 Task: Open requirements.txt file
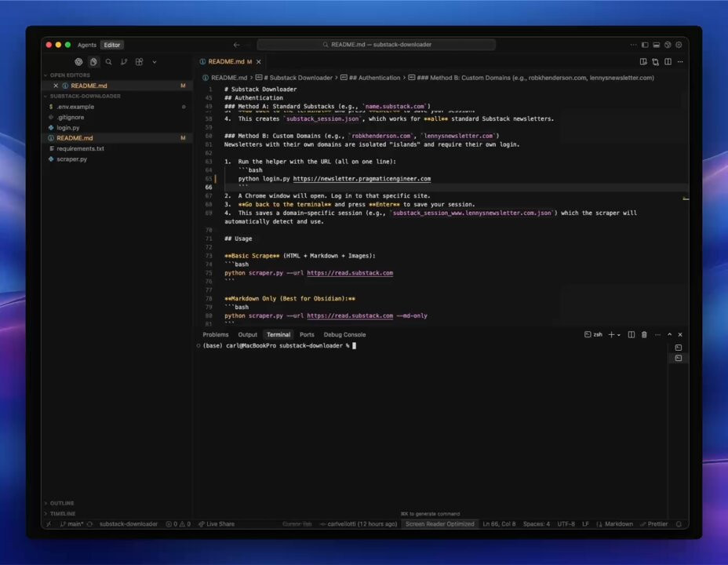click(x=80, y=148)
